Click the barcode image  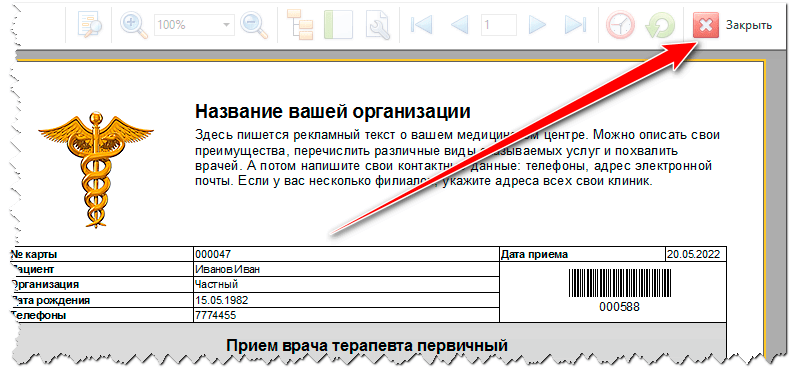620,284
